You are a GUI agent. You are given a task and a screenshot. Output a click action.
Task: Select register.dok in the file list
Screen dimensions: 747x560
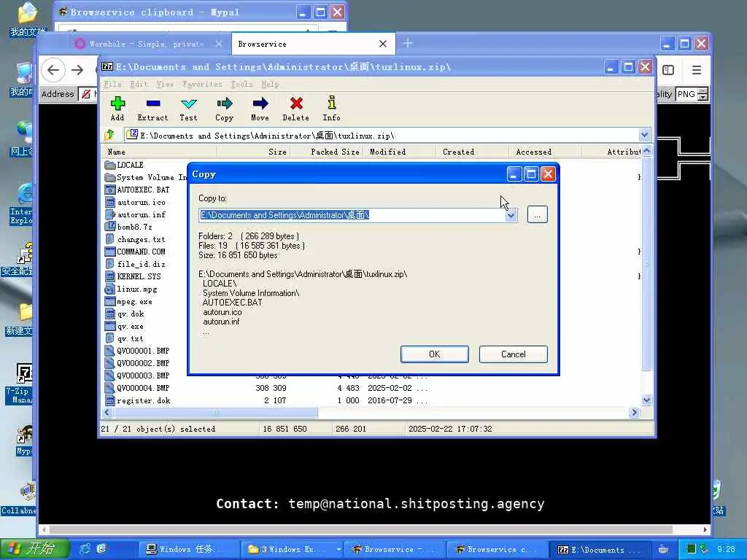[138, 400]
